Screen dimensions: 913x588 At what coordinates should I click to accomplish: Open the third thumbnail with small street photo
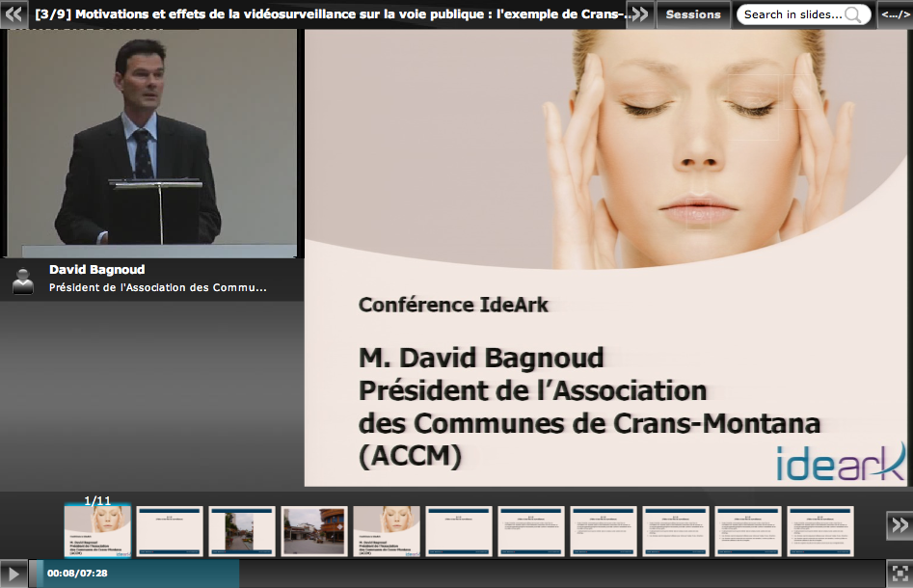tap(242, 531)
